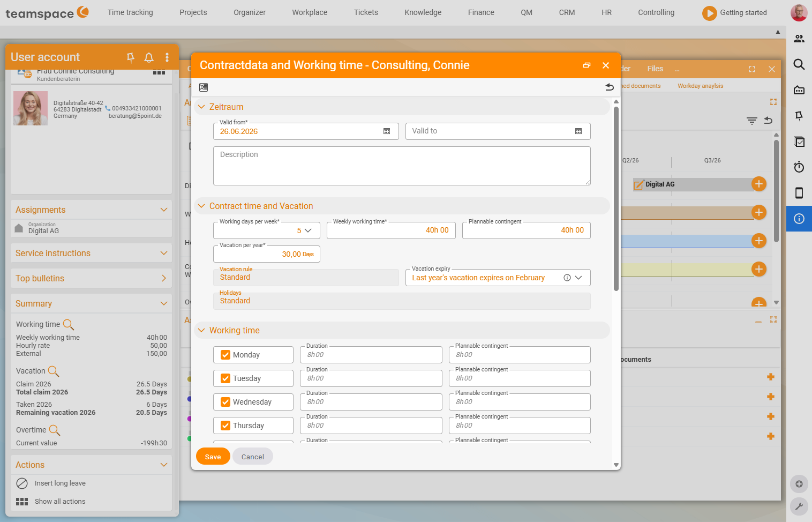Open Valid to calendar picker
This screenshot has width=812, height=522.
point(578,131)
